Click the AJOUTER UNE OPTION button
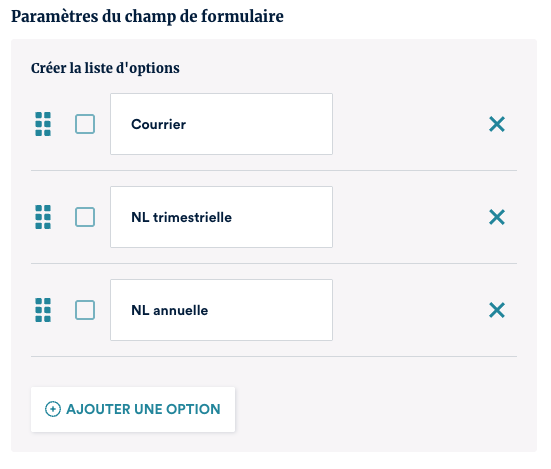 (133, 409)
